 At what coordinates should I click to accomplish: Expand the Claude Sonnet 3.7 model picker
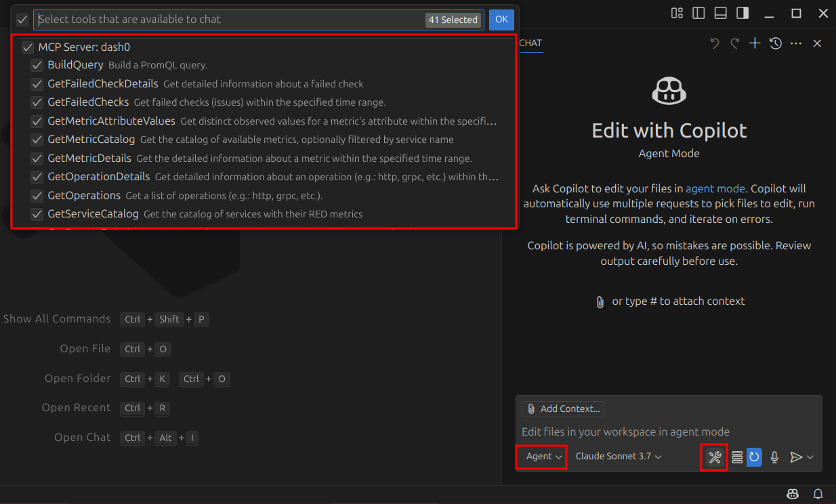point(618,457)
